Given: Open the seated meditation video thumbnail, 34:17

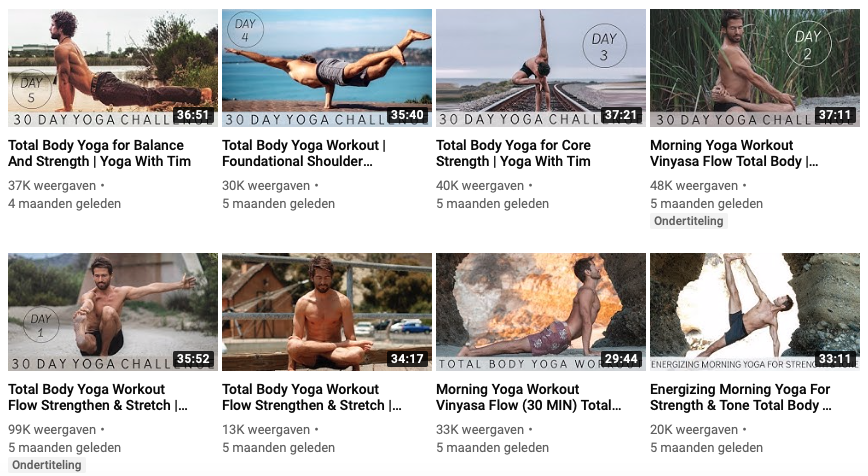Looking at the screenshot, I should pyautogui.click(x=327, y=312).
